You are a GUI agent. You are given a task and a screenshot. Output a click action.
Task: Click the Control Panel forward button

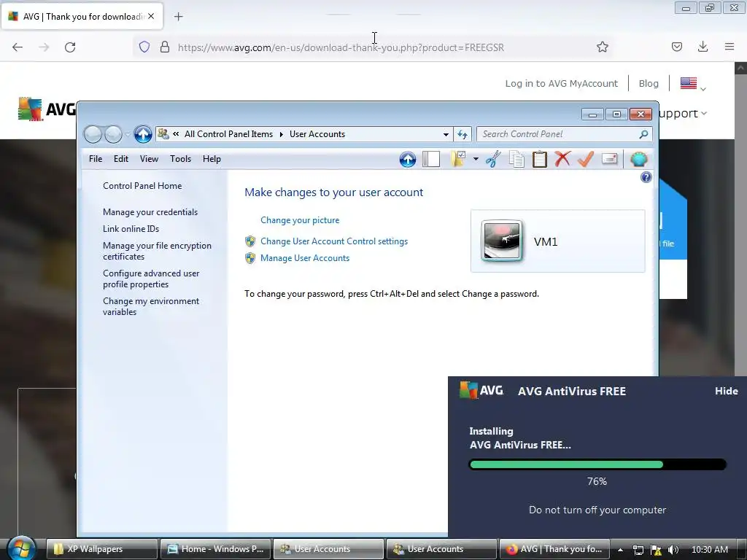click(x=113, y=134)
